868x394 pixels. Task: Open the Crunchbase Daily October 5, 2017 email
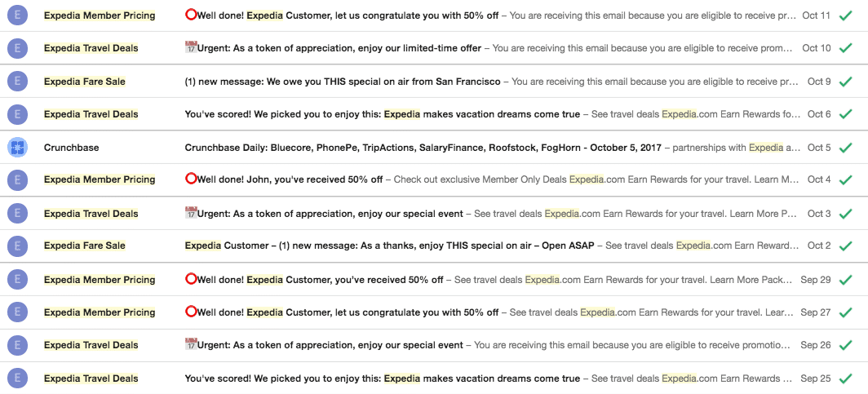434,148
